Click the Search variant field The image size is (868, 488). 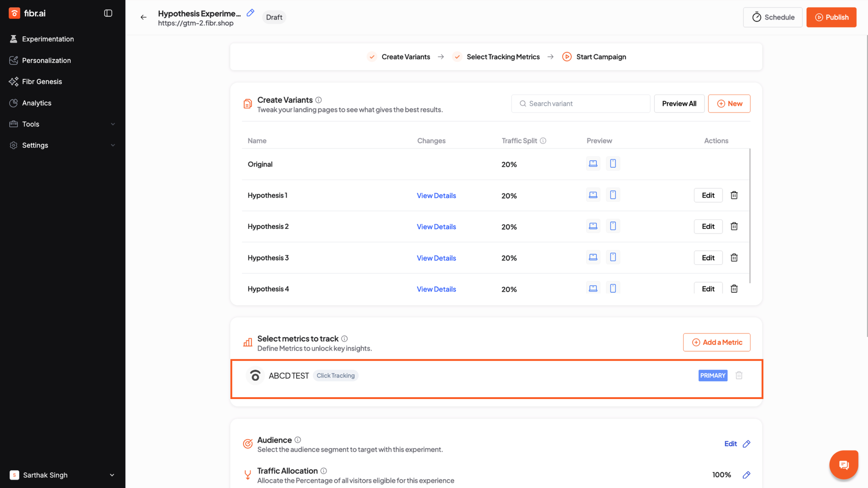pos(580,103)
